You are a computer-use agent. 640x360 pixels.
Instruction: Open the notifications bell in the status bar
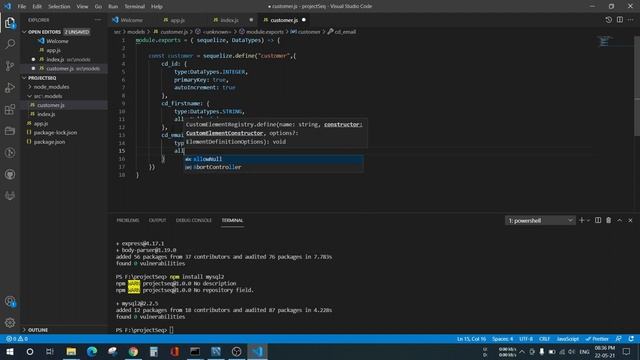[631, 339]
